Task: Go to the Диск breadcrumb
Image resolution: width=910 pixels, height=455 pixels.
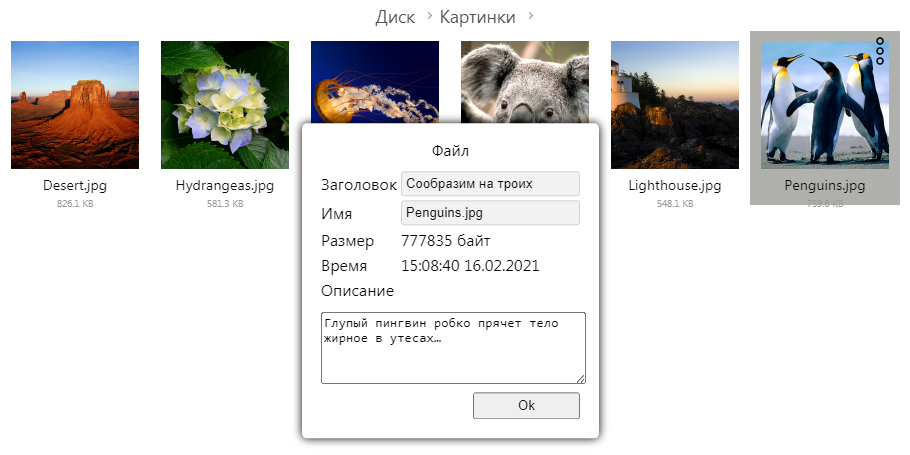Action: tap(395, 17)
